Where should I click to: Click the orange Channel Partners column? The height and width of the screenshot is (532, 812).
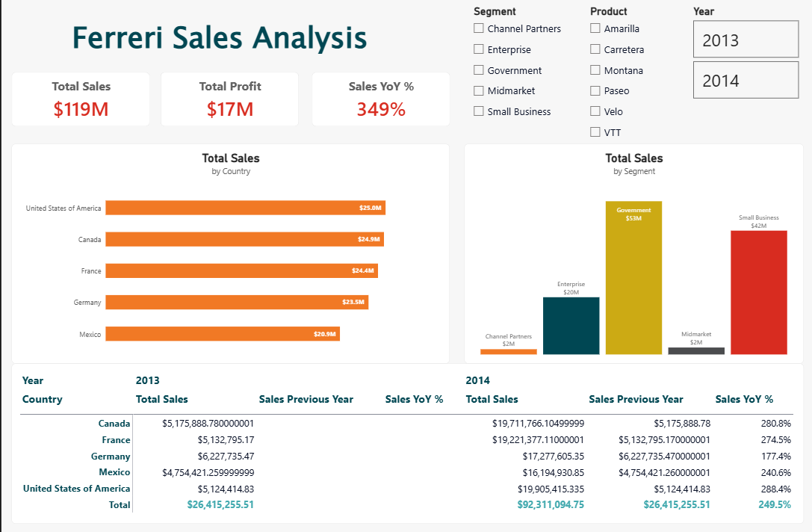coord(509,352)
